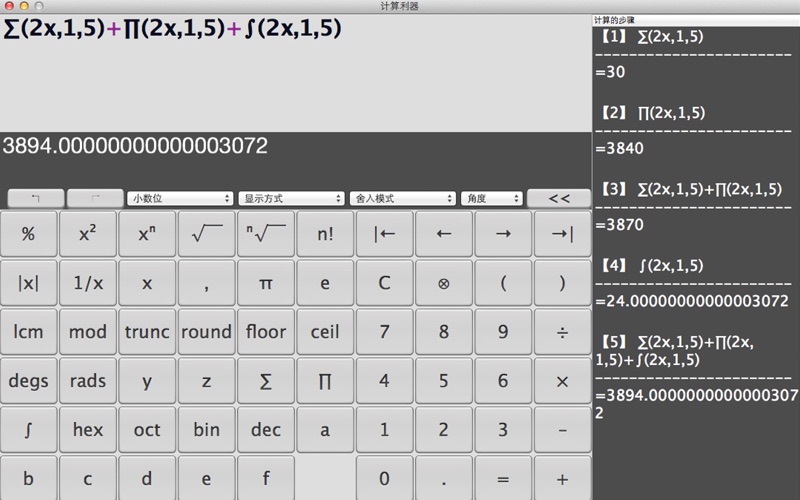Click the number 7 key
Image resolution: width=800 pixels, height=500 pixels.
(x=384, y=332)
